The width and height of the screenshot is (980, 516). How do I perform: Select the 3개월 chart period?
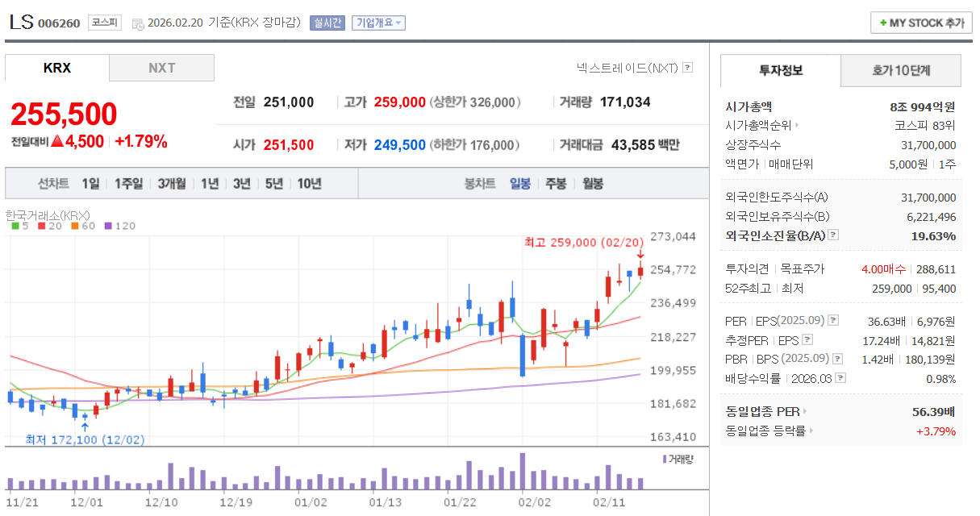[x=171, y=183]
